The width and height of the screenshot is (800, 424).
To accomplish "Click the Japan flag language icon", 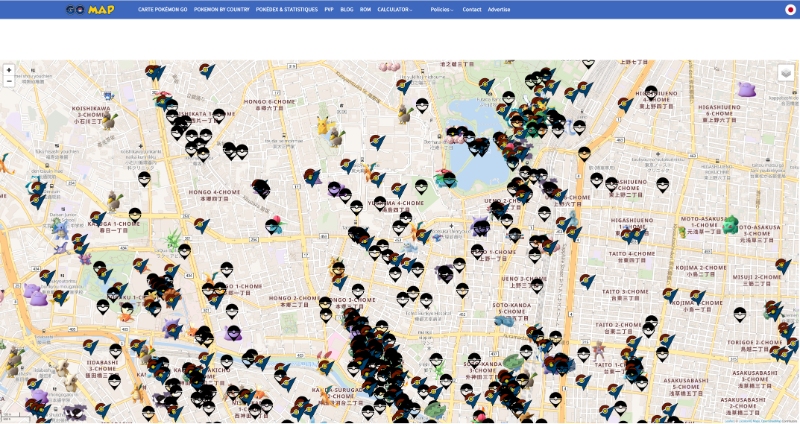I will (790, 10).
